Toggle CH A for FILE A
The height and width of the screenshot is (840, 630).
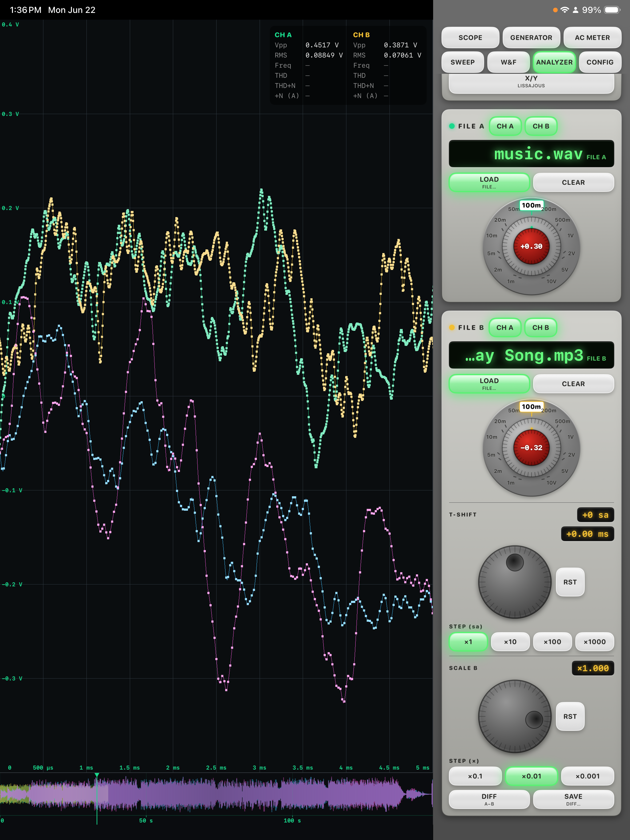(x=504, y=126)
